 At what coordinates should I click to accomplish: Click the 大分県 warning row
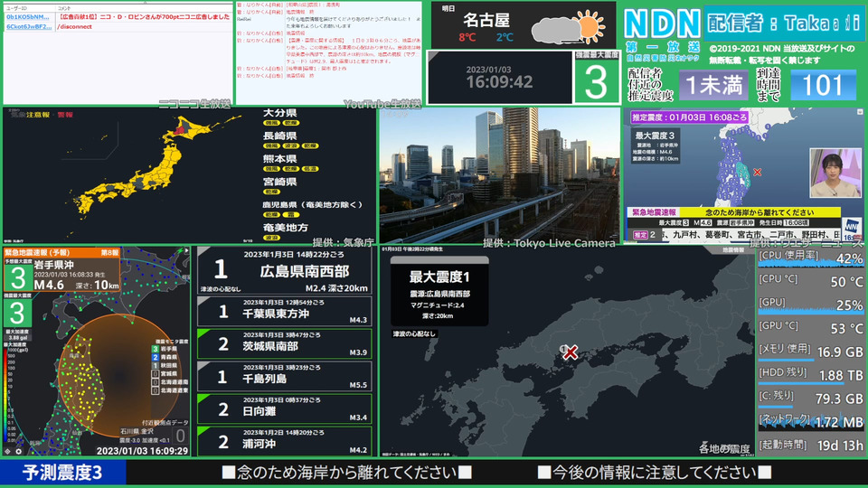[283, 117]
